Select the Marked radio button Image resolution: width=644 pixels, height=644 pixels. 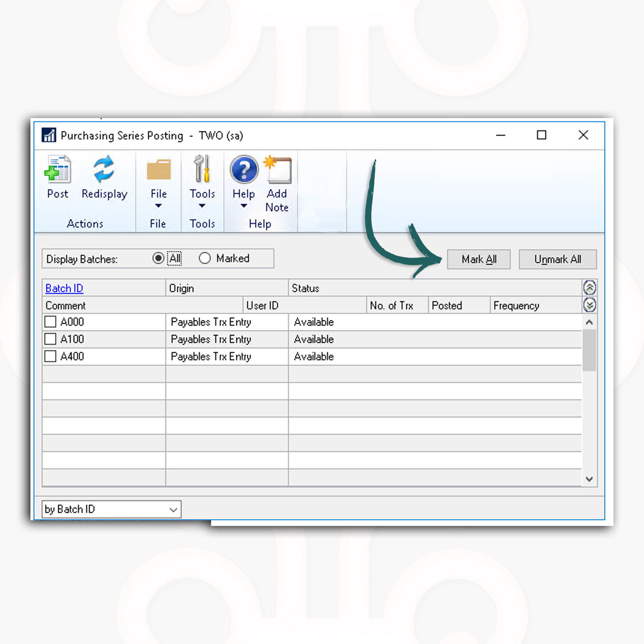click(x=205, y=258)
